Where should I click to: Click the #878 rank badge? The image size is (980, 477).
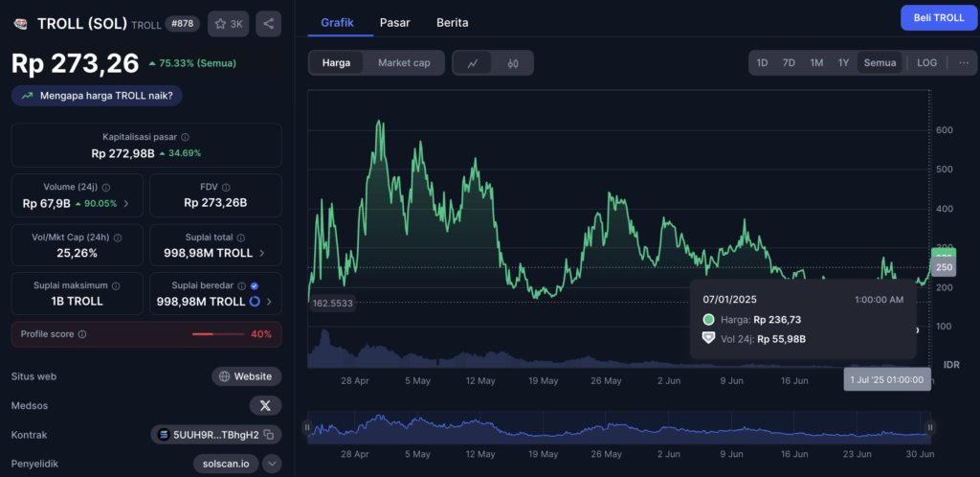182,24
